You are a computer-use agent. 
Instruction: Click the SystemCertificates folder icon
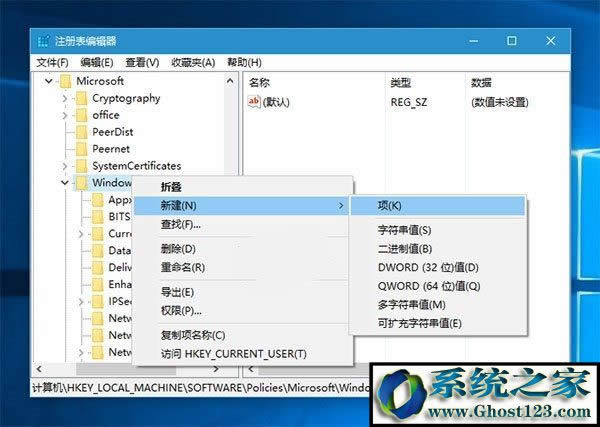81,166
